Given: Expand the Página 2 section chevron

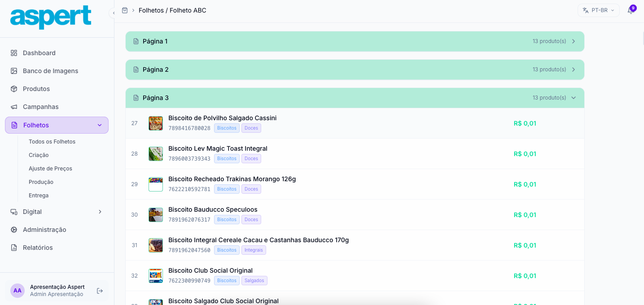Looking at the screenshot, I should click(574, 70).
